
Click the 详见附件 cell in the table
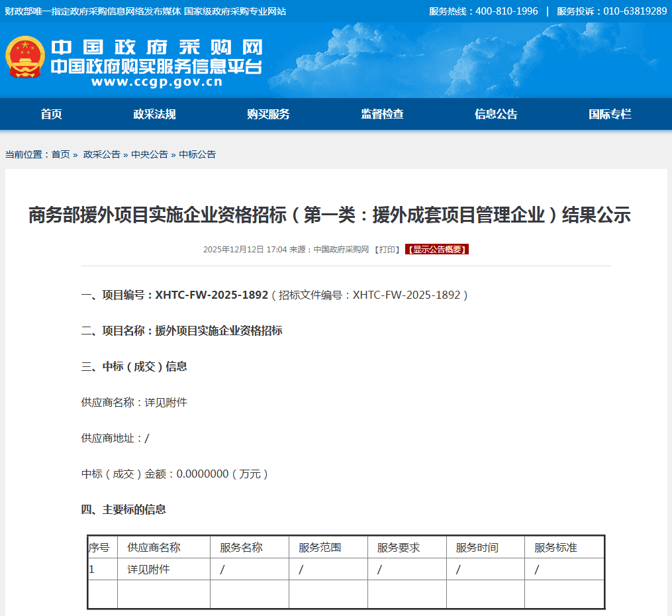[x=149, y=570]
